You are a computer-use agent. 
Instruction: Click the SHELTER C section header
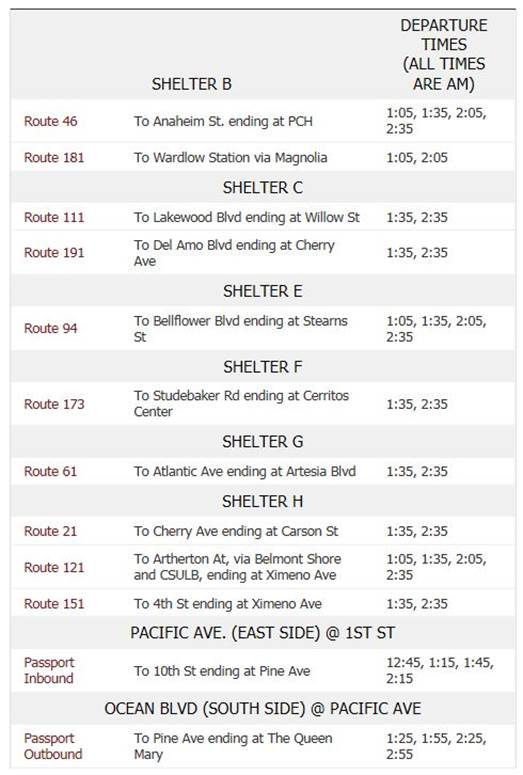pos(262,188)
